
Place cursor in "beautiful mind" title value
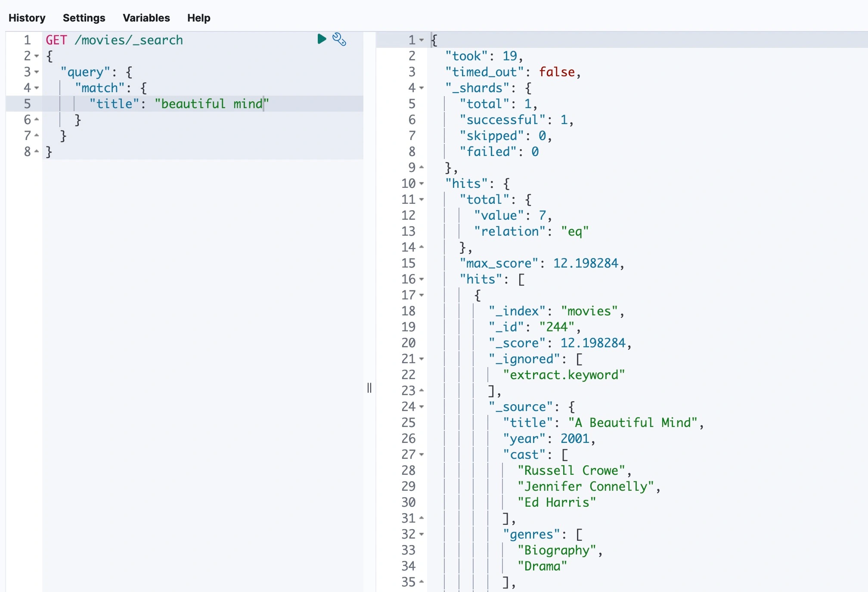pos(211,104)
